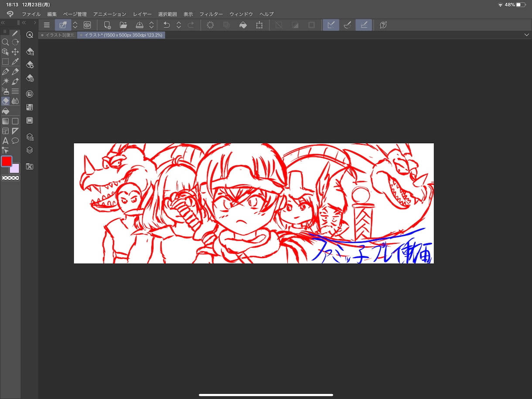Open a file from folder icon
Viewport: 532px width, 399px height.
(123, 25)
